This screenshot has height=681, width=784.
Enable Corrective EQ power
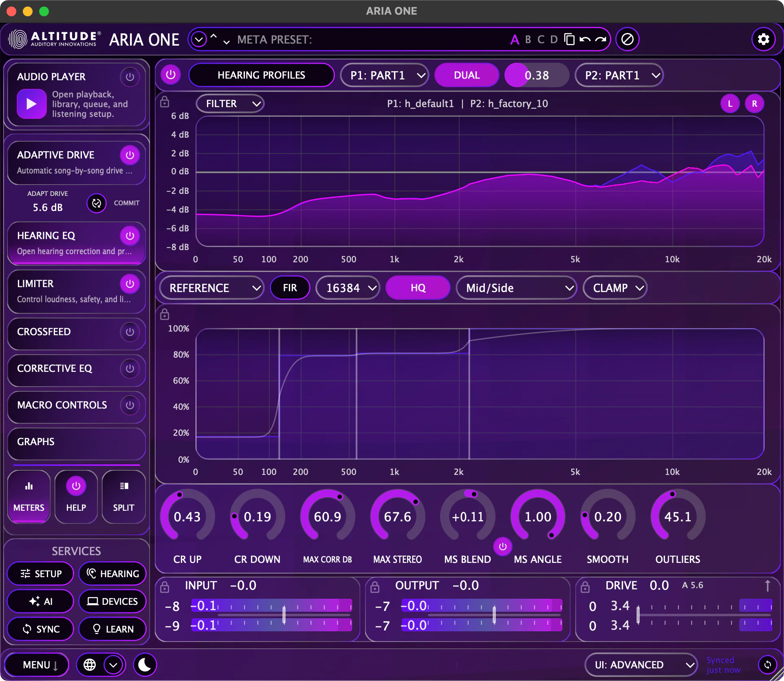point(130,369)
